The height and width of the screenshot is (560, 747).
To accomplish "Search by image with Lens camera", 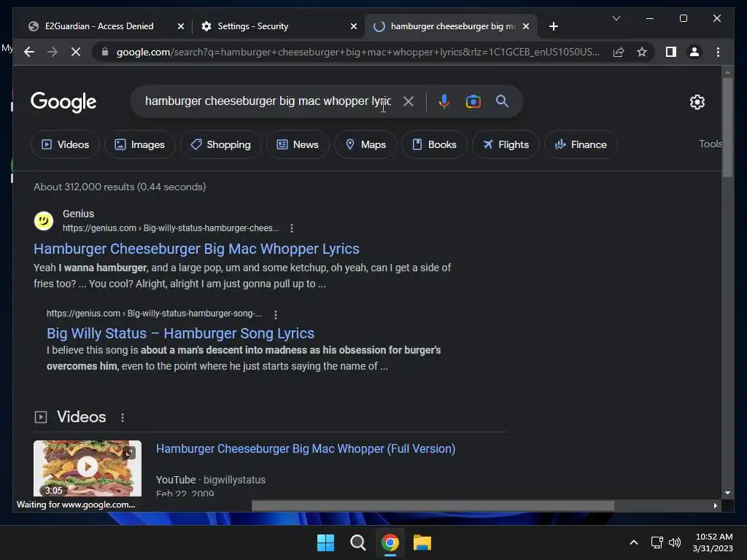I will click(x=473, y=101).
